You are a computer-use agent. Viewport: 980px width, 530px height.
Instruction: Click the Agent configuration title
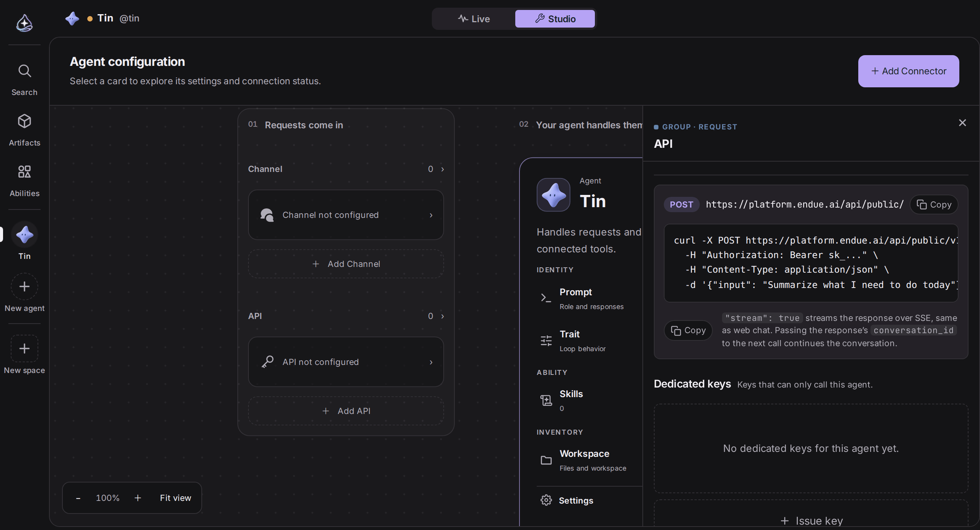[x=127, y=62]
